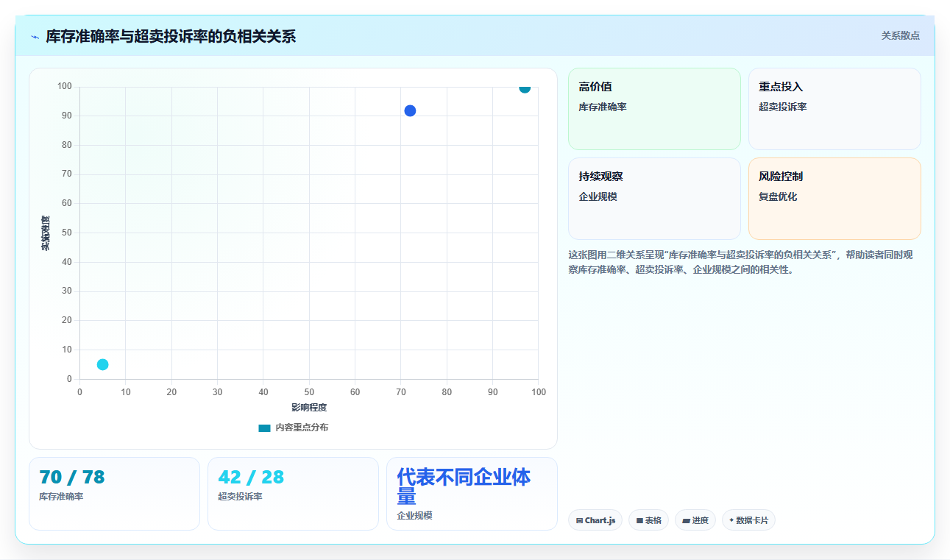The height and width of the screenshot is (560, 950).
Task: Click the lightning icon beside the title
Action: point(35,37)
